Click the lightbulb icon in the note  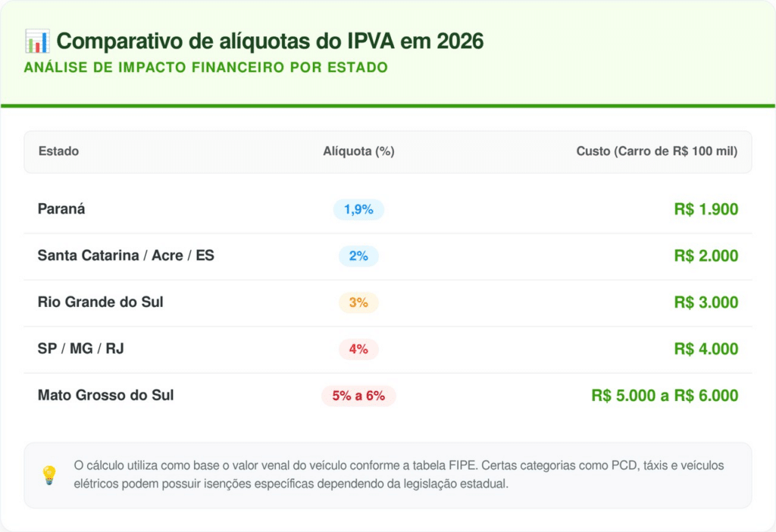click(49, 475)
